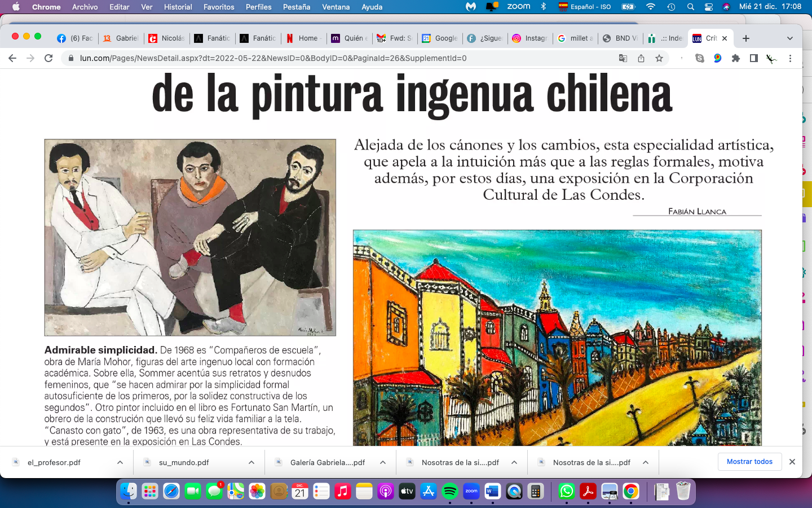Switch to the Netflix Home tab

click(303, 38)
